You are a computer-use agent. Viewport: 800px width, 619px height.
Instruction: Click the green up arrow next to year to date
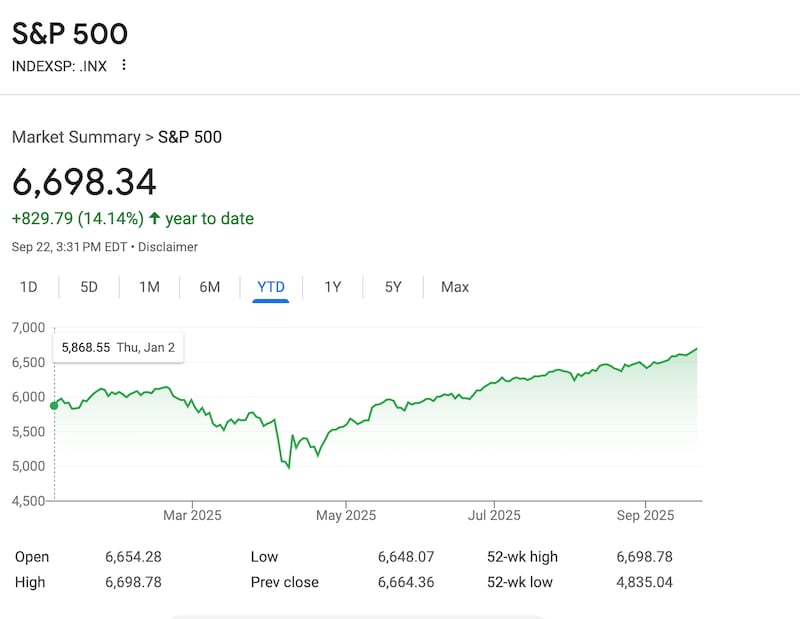[154, 218]
